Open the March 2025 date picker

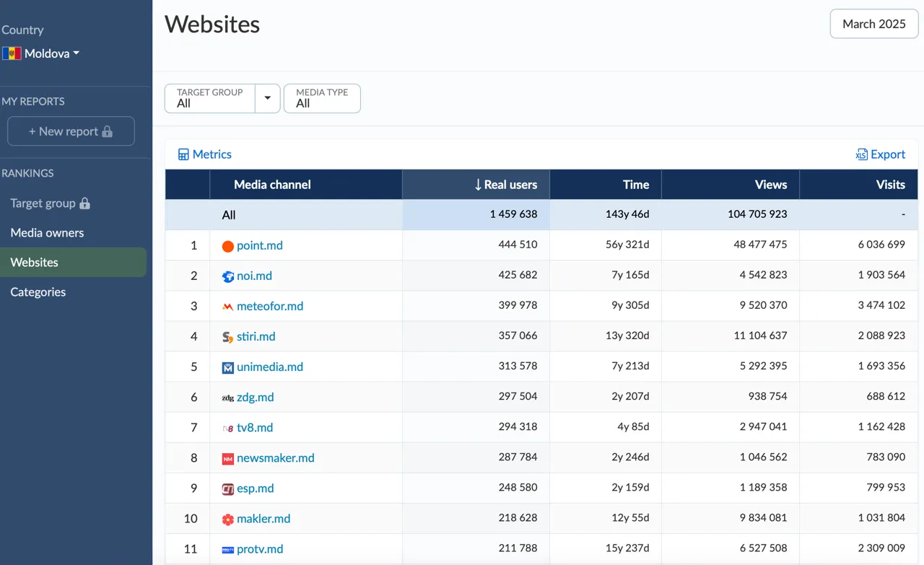873,24
